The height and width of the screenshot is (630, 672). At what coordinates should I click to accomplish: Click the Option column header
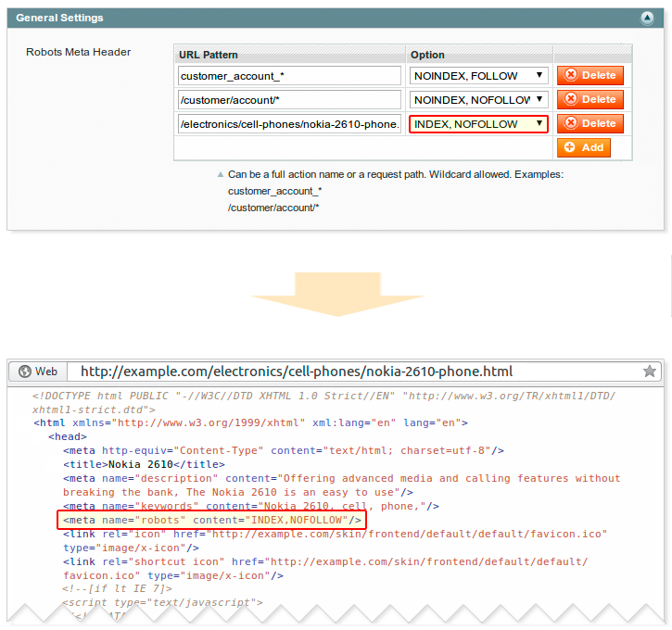[427, 55]
